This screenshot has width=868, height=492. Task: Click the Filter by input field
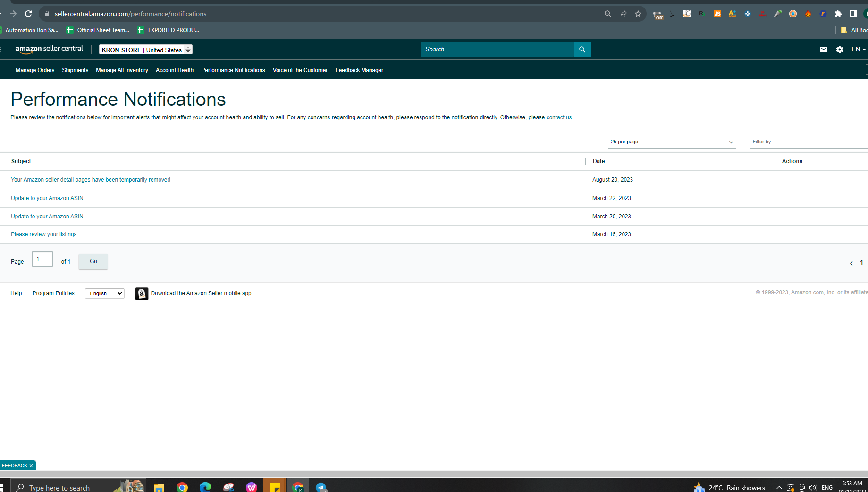pos(809,142)
